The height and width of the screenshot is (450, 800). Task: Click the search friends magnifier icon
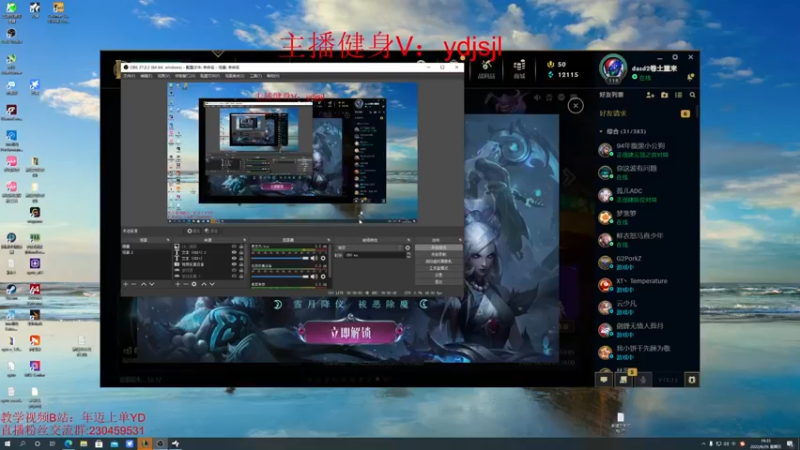(692, 95)
